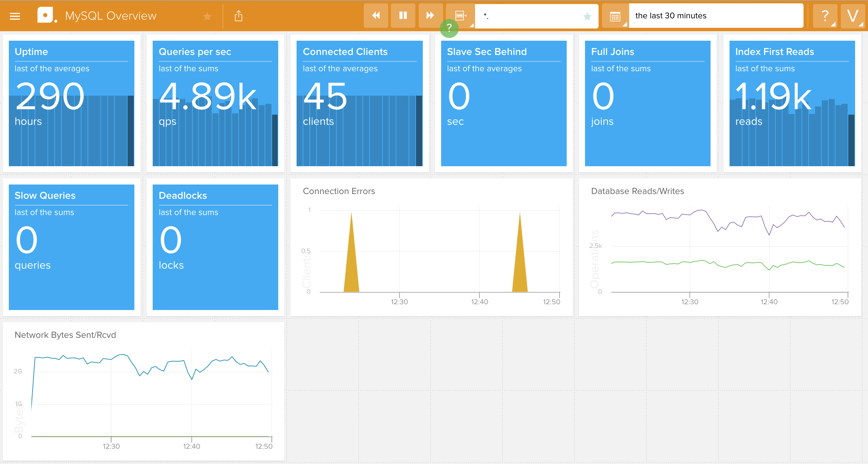Fast forward the time window
Image resolution: width=868 pixels, height=464 pixels.
pos(431,16)
